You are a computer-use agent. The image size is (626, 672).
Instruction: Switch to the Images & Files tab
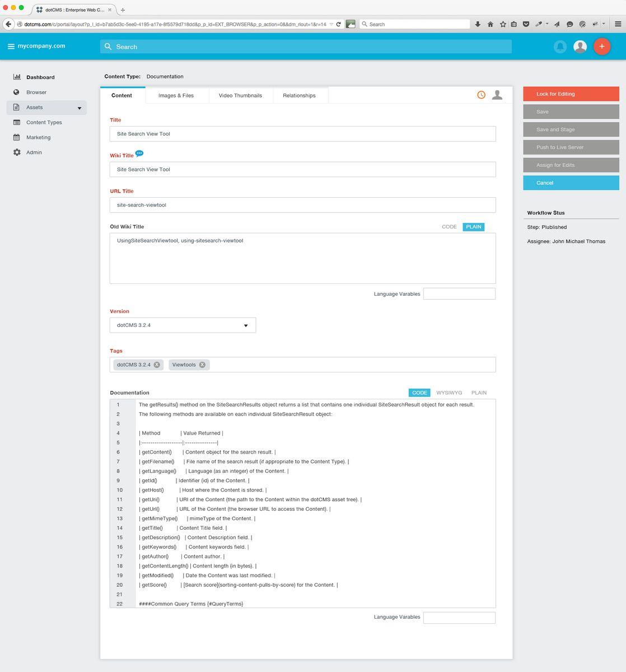pyautogui.click(x=176, y=96)
